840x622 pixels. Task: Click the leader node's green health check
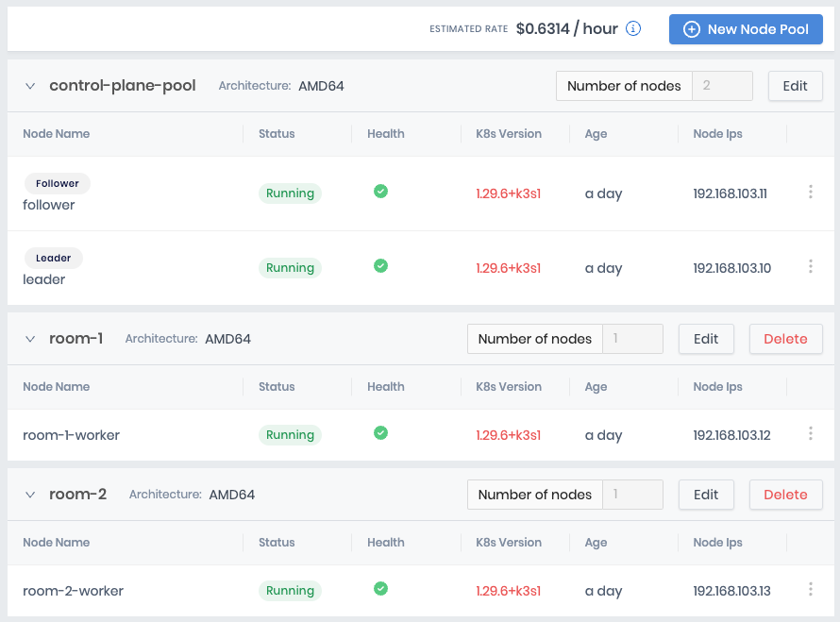point(381,266)
